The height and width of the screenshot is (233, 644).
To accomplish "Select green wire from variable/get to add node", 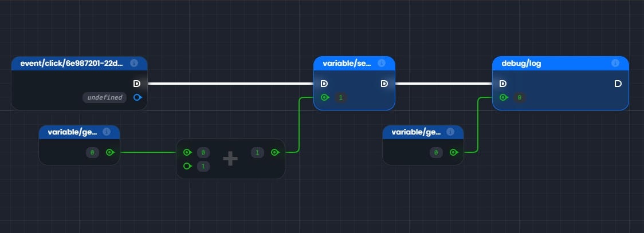I will 148,153.
